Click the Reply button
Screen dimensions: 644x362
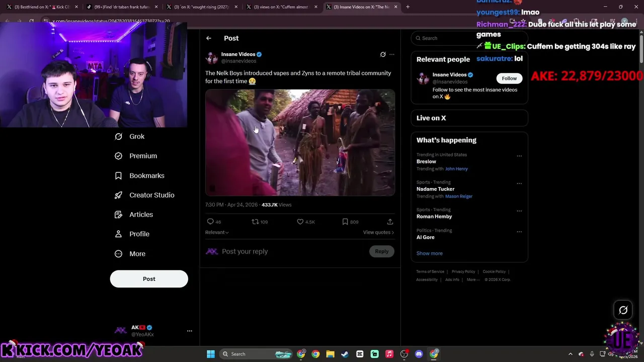[381, 251]
